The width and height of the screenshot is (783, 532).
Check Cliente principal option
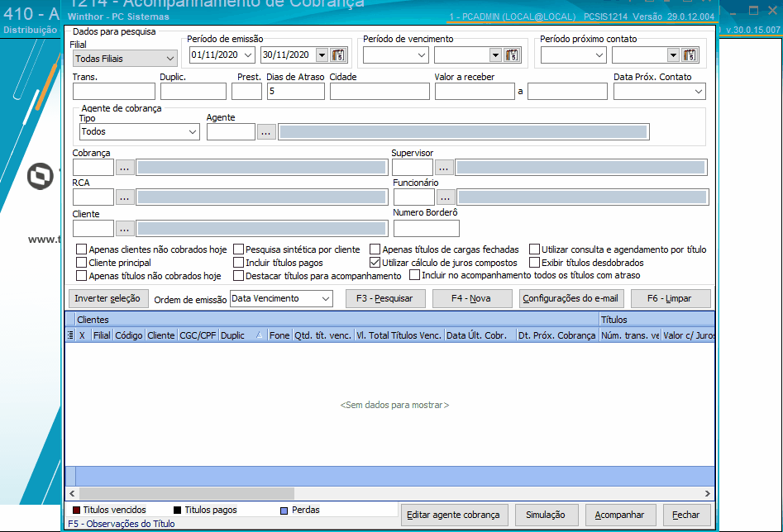pyautogui.click(x=81, y=262)
